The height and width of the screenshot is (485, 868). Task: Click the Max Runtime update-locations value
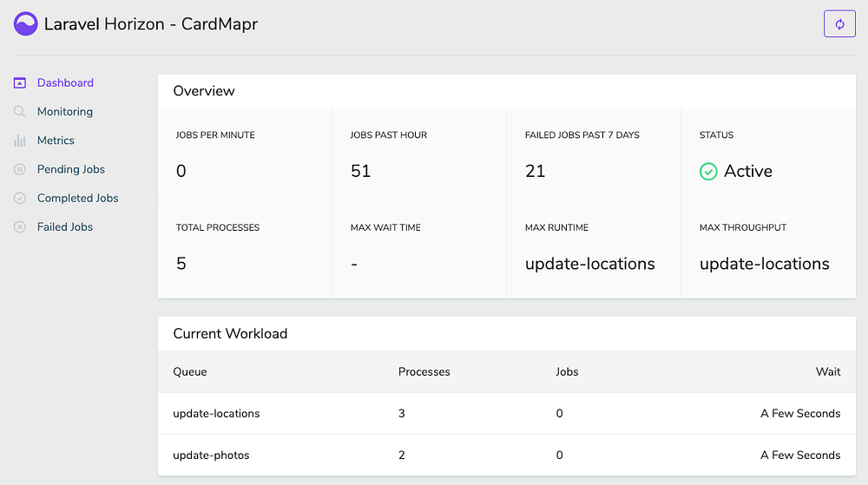(590, 264)
